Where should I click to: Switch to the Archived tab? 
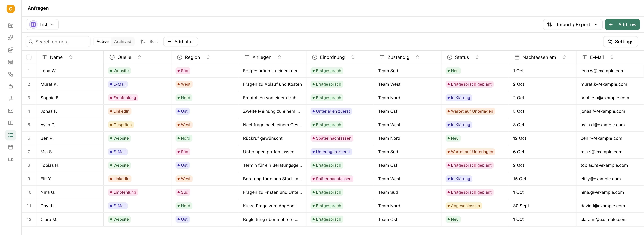click(123, 42)
